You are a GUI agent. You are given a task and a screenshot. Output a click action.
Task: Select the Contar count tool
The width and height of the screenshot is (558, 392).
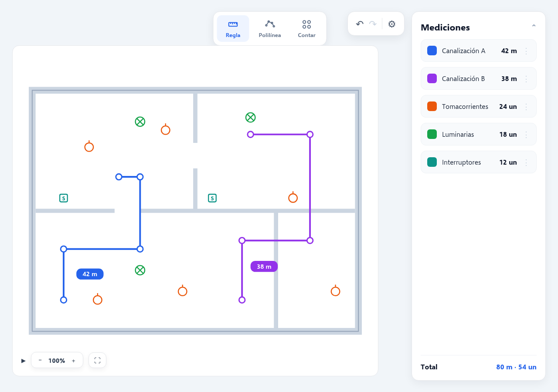pyautogui.click(x=306, y=29)
